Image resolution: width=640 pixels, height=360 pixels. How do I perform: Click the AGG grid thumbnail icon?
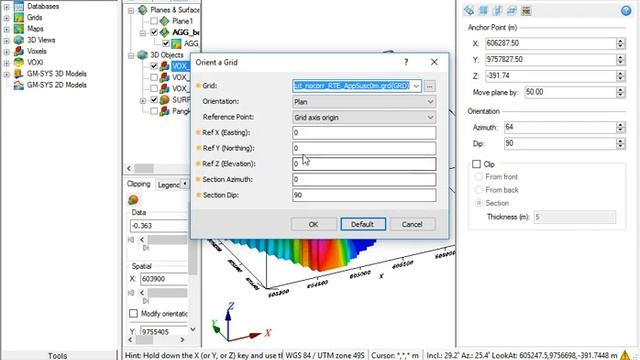tap(176, 43)
